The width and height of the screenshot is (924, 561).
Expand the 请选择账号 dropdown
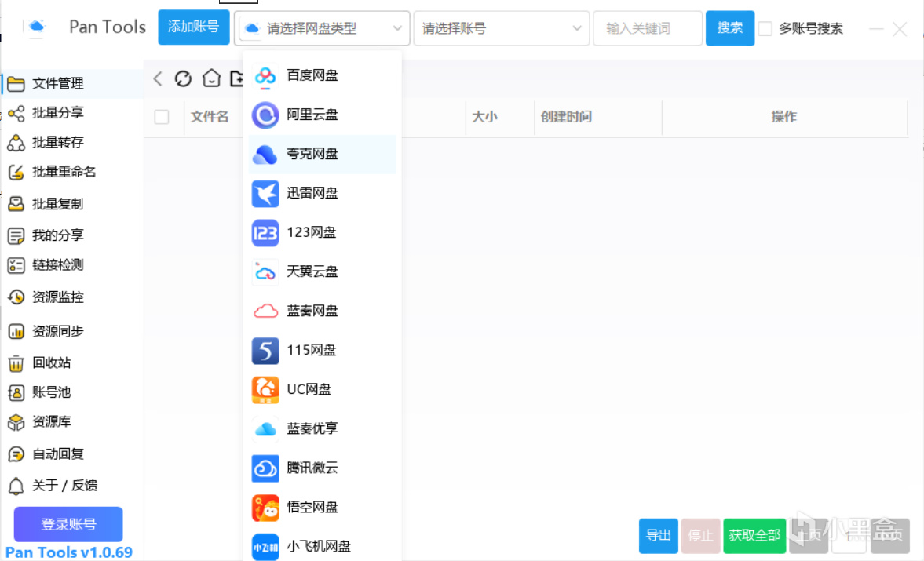point(502,28)
